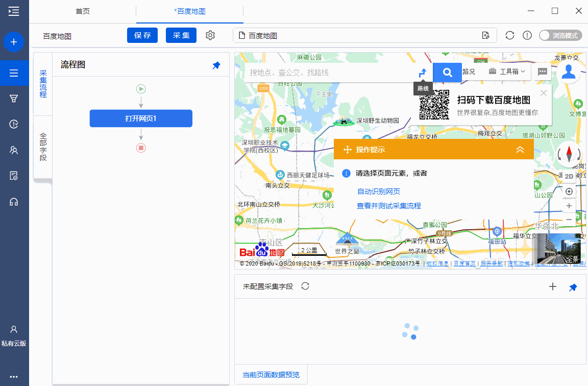Click the Baidu map route arrow icon
Image resolution: width=588 pixels, height=386 pixels.
tap(423, 73)
